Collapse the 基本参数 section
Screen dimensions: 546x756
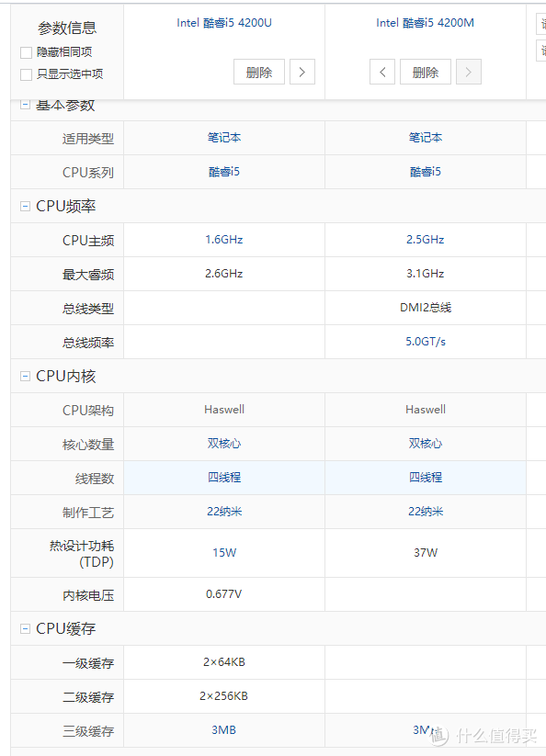coord(25,104)
